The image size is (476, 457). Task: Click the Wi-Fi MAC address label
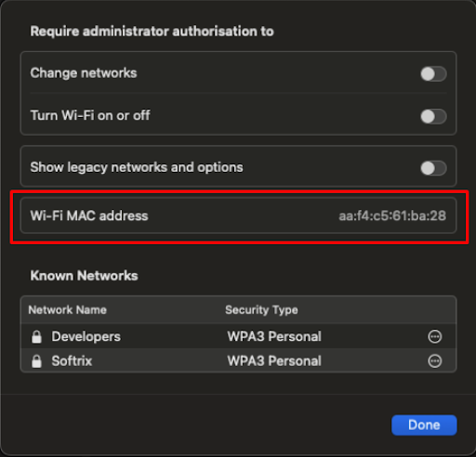click(x=89, y=215)
